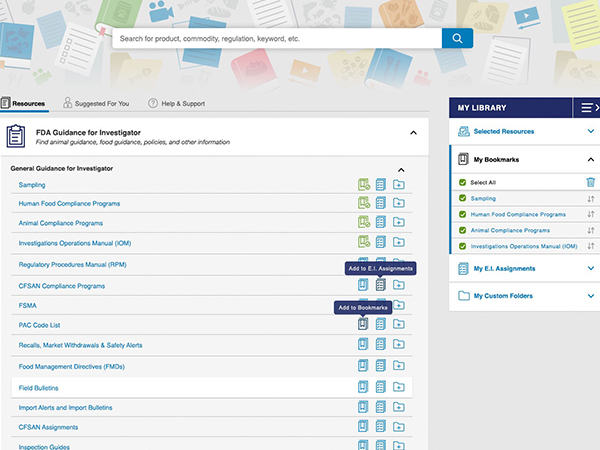The width and height of the screenshot is (600, 450).
Task: Open Recalls, Market Withdrawals & Safety Alerts
Action: coord(80,345)
